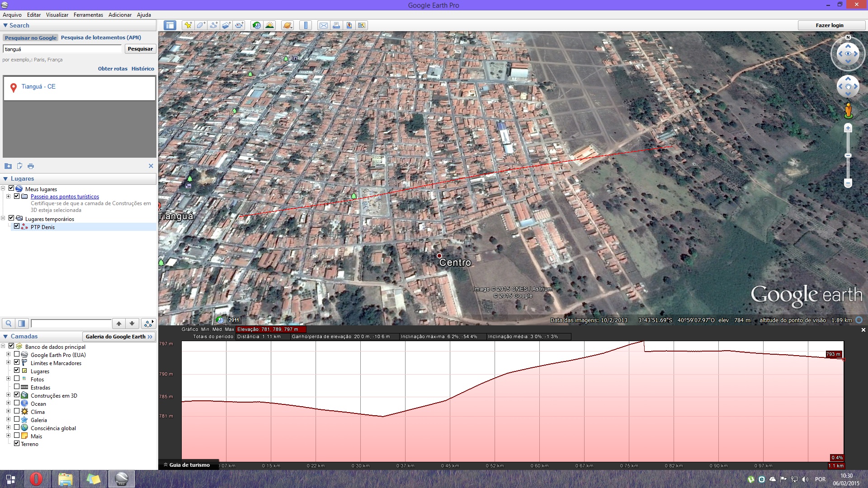Click the Pesquisar search button
Viewport: 868px width, 488px height.
click(140, 49)
